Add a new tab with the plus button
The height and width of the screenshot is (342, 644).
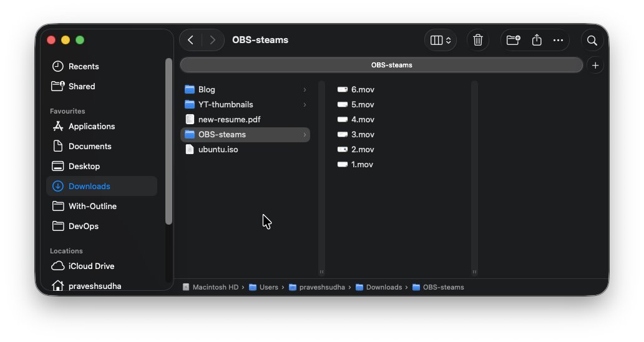595,66
